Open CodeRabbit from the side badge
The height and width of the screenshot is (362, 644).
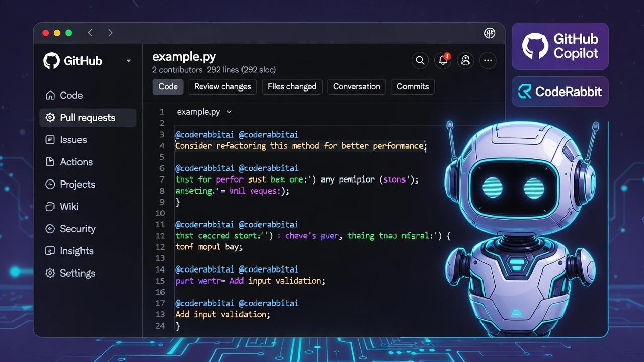(x=559, y=92)
